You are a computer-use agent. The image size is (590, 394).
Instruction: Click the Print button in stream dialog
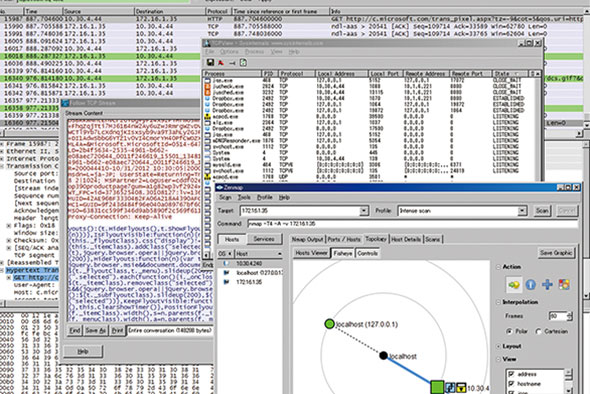(x=117, y=330)
